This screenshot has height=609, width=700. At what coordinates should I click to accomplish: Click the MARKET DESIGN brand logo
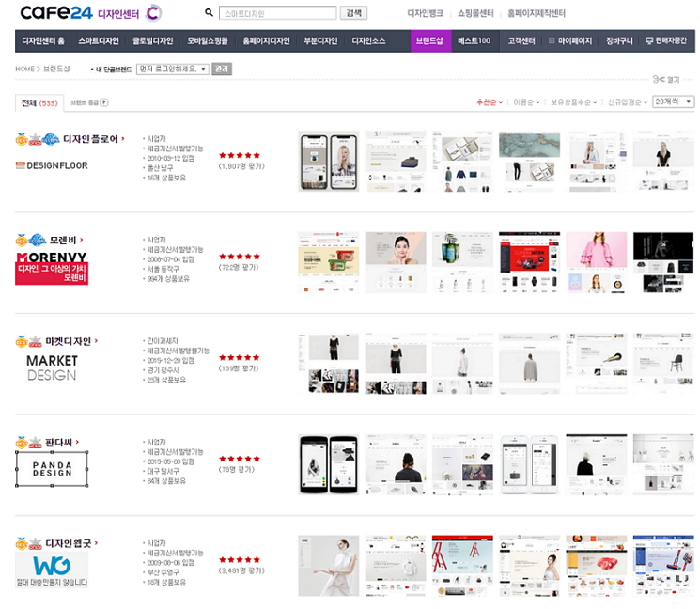coord(52,367)
